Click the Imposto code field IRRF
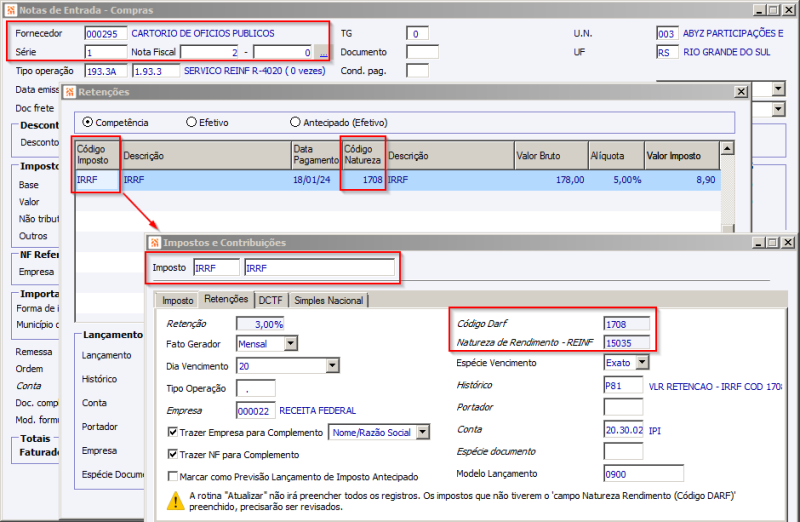The height and width of the screenshot is (522, 800). (216, 268)
